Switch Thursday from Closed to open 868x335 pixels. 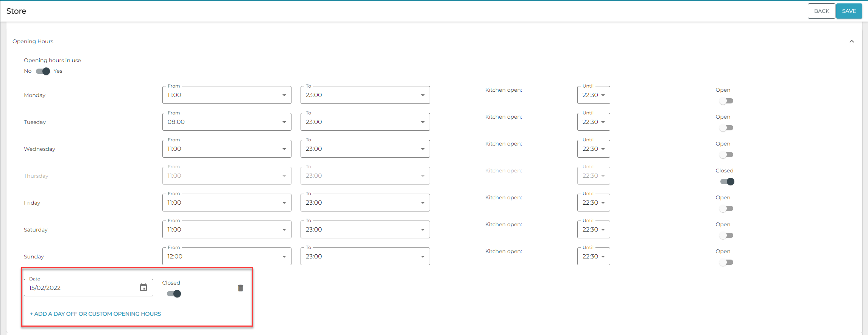[x=727, y=182]
